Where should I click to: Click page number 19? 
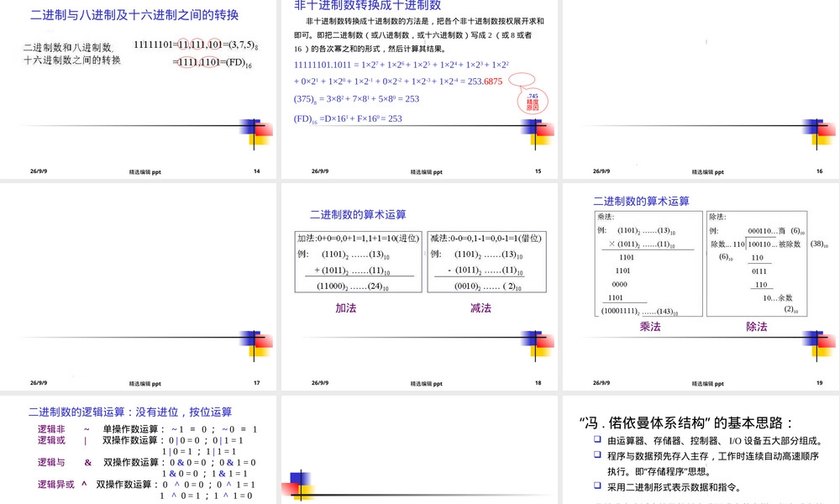pyautogui.click(x=819, y=383)
